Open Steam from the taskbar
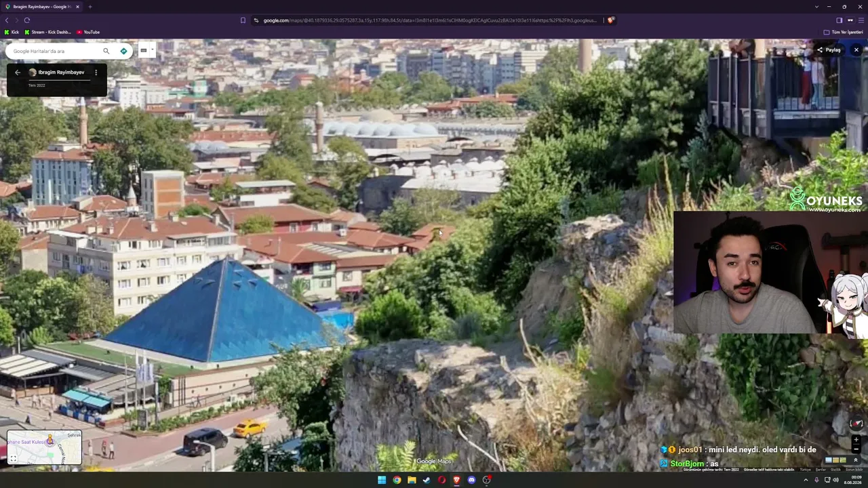The width and height of the screenshot is (868, 488). tap(427, 480)
